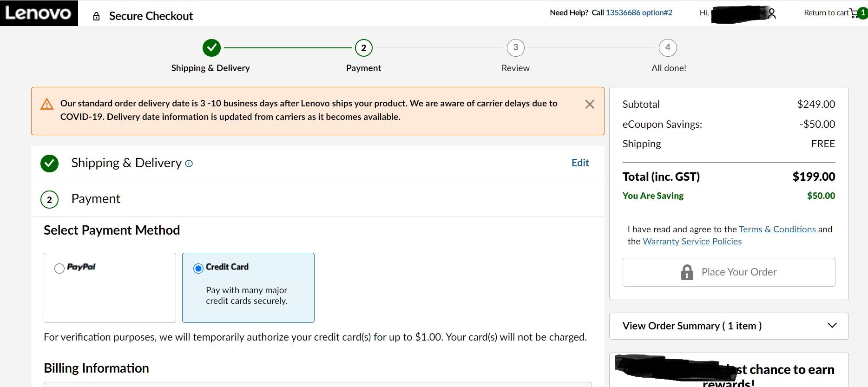Screen dimensions: 868x387
Task: Open the Warranty Service Policies link
Action: pyautogui.click(x=692, y=241)
